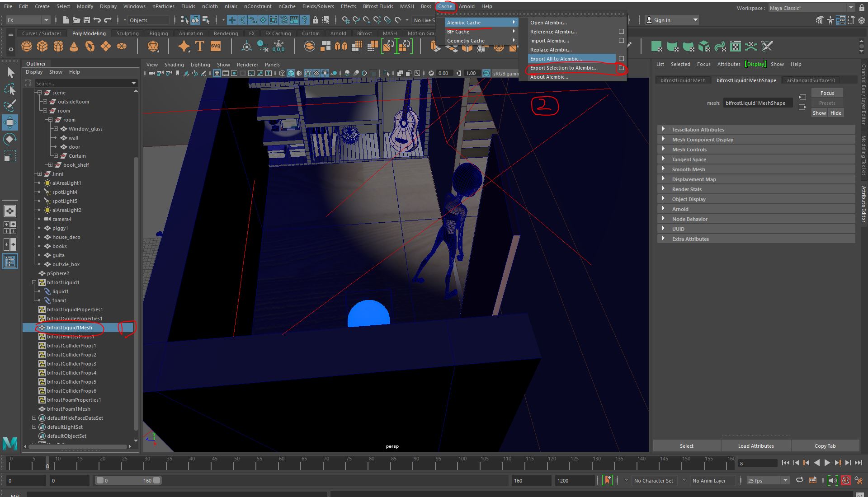Open the 25 fps frame rate dropdown

(768, 480)
